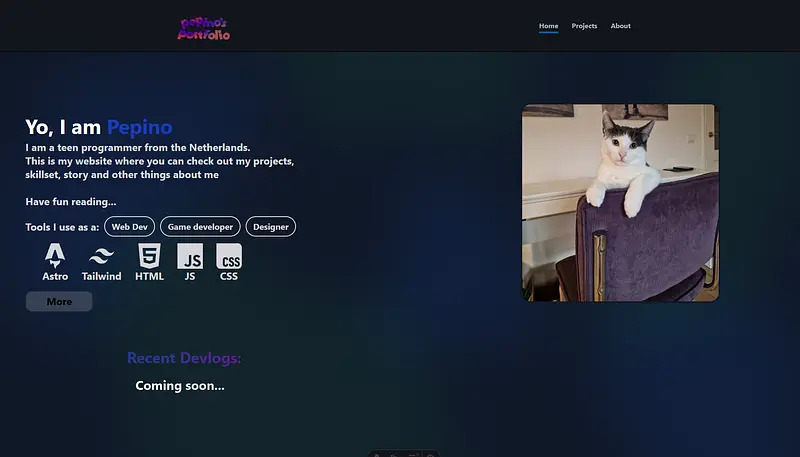
Task: Click the 'Have fun reading...' text
Action: tap(71, 202)
